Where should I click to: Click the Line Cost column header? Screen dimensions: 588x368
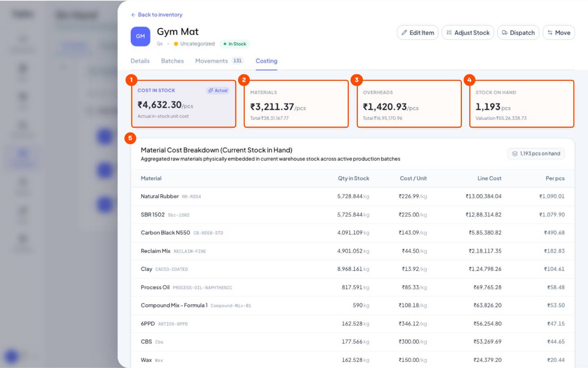[489, 179]
